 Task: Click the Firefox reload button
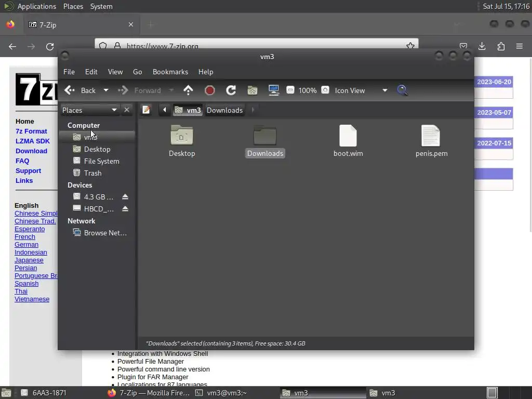click(50, 46)
